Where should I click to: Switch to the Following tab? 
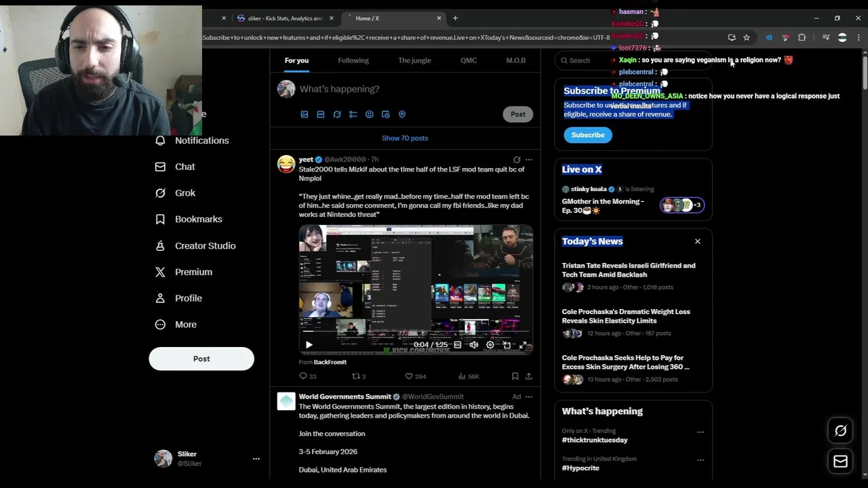tap(353, 60)
